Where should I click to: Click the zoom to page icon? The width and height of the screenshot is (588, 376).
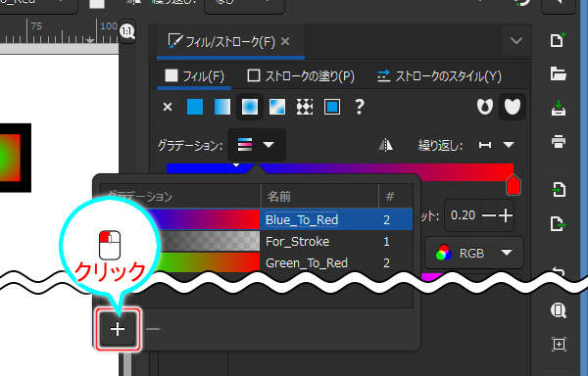coord(559,310)
